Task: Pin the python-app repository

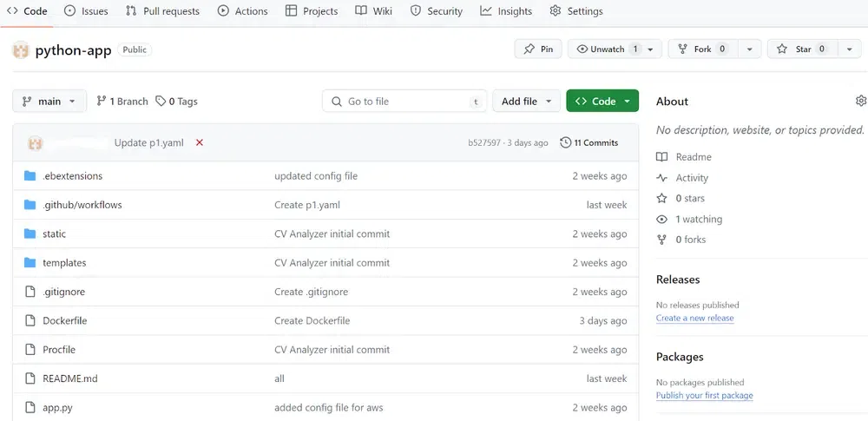Action: (x=538, y=49)
